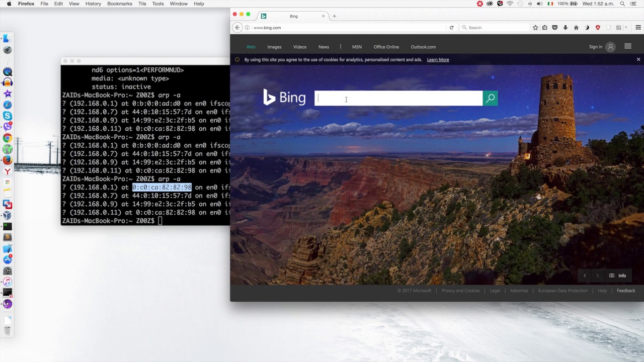
Task: Click the white shield extension icon
Action: 608,28
